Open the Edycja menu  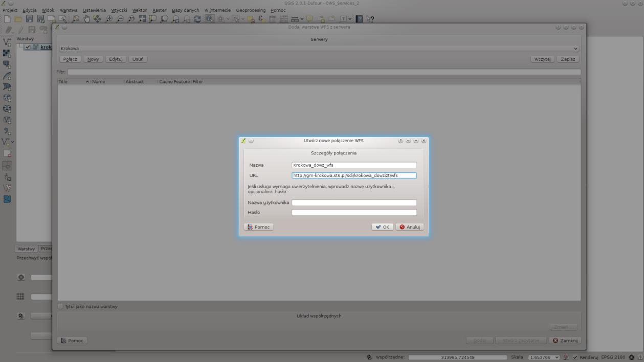[29, 10]
